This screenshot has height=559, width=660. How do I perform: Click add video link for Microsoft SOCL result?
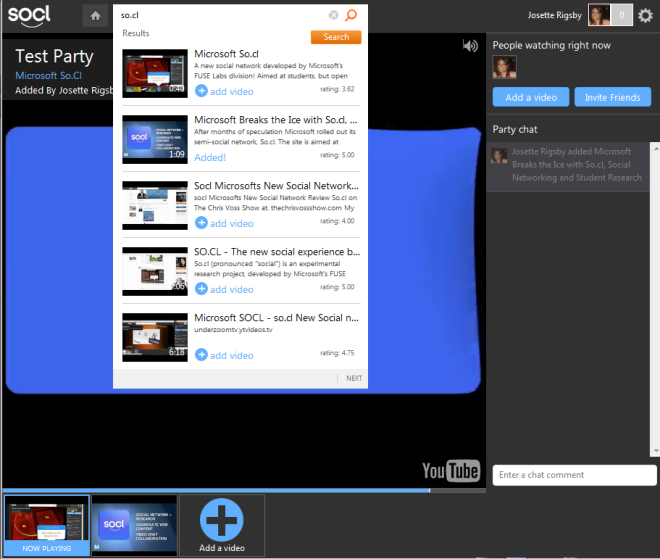click(x=232, y=355)
